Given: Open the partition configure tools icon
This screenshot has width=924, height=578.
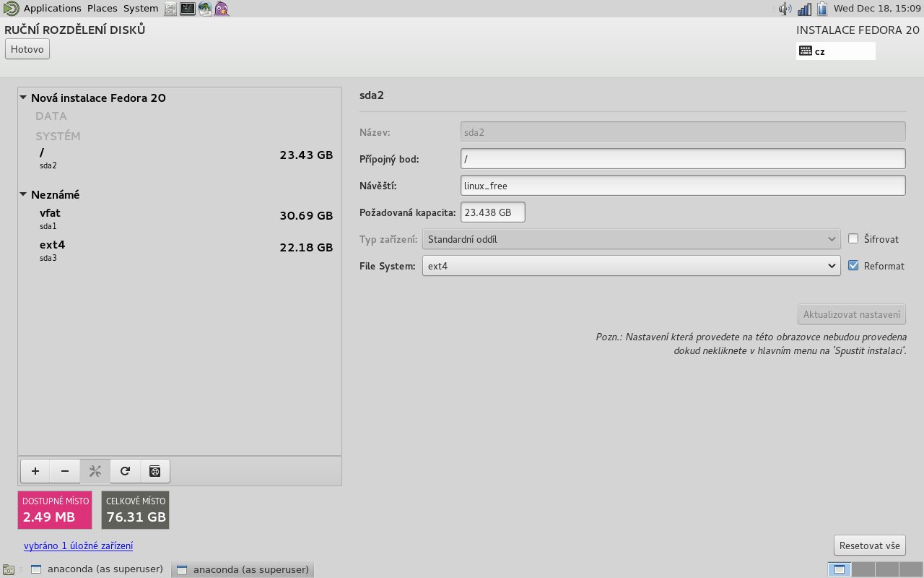Looking at the screenshot, I should click(x=95, y=471).
